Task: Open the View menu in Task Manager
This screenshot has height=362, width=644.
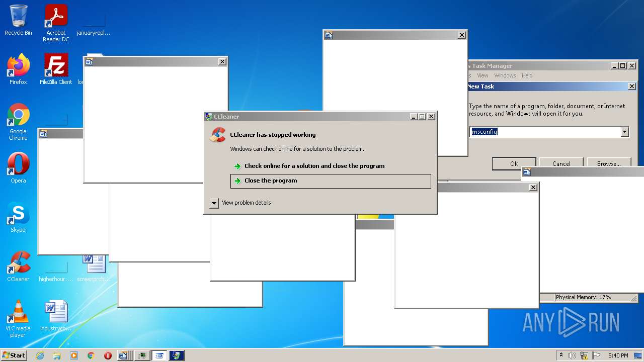Action: tap(482, 75)
